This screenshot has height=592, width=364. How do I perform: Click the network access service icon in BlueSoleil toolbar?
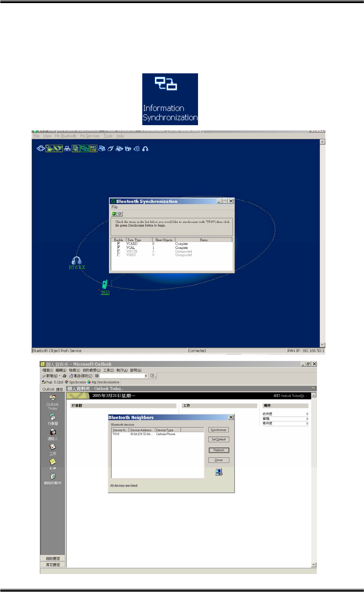[67, 148]
